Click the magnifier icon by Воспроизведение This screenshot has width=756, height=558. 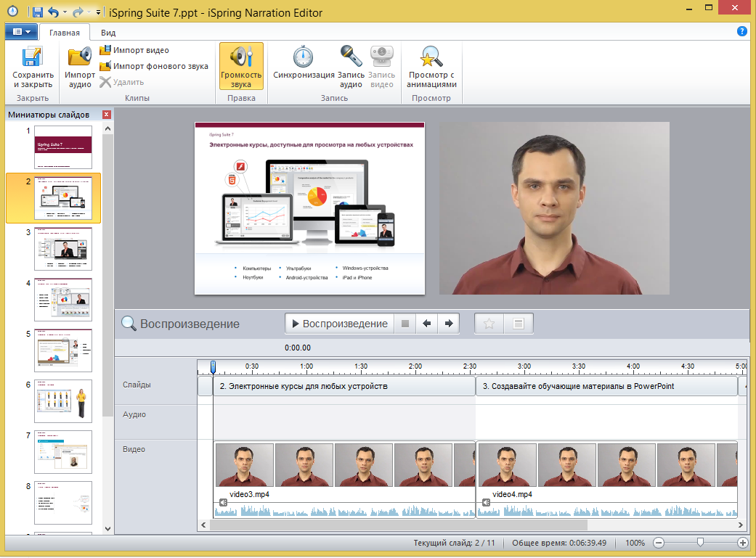point(129,324)
